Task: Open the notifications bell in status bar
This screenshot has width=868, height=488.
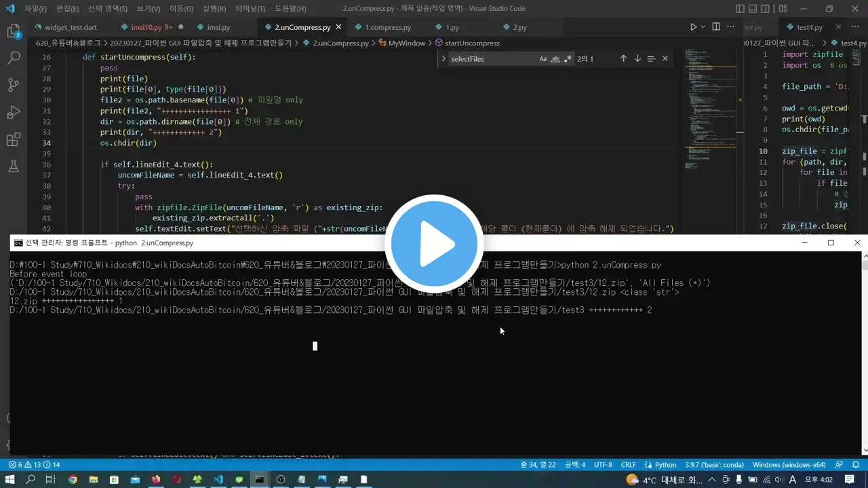Action: pos(857,465)
